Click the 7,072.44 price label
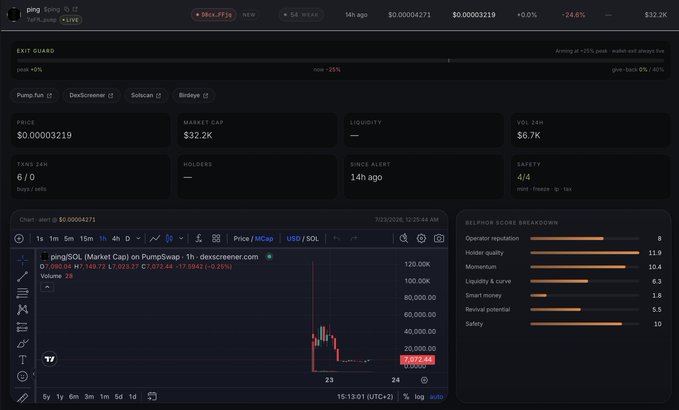The image size is (679, 410). (x=417, y=359)
